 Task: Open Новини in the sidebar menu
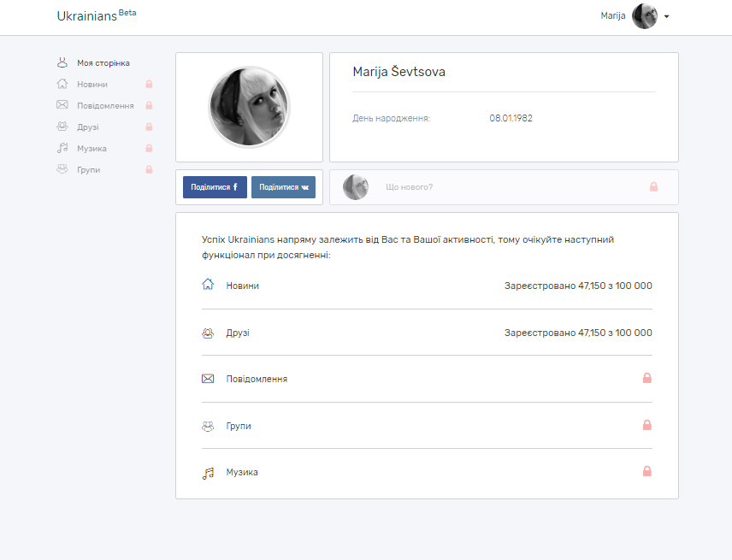[92, 85]
